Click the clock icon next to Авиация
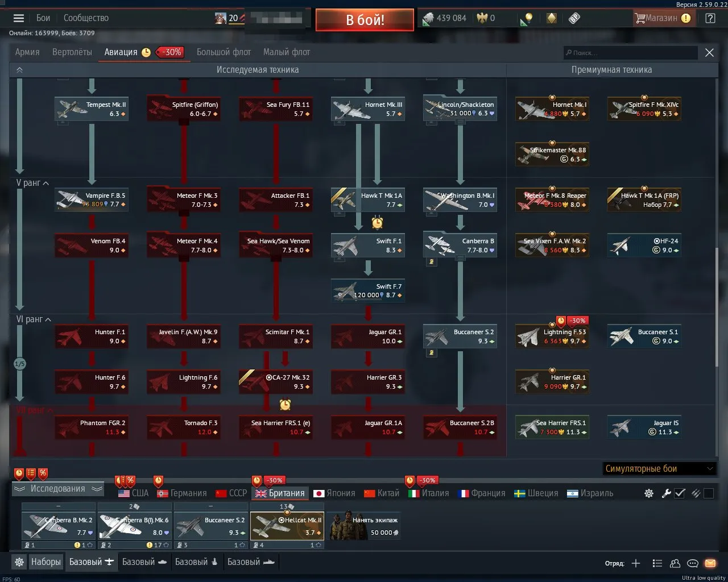728x582 pixels. pos(146,52)
